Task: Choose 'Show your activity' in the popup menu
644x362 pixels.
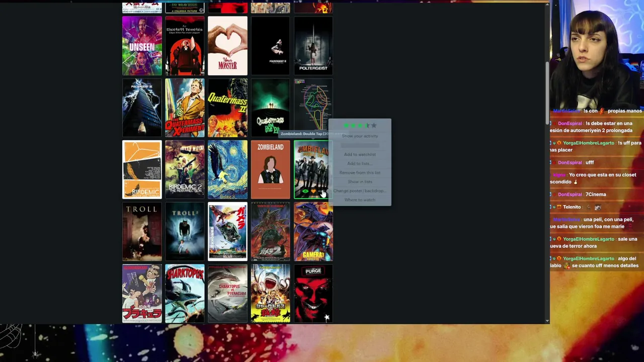Action: pyautogui.click(x=360, y=136)
